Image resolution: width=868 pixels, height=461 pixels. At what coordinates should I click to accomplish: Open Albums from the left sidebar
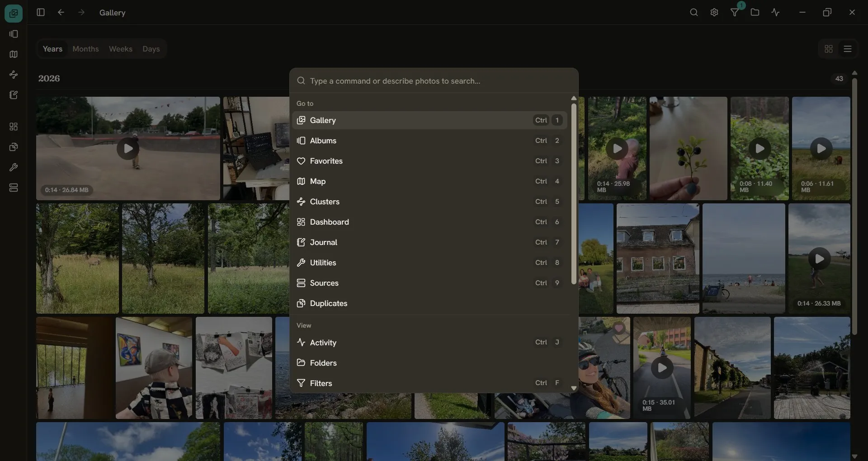[x=14, y=34]
